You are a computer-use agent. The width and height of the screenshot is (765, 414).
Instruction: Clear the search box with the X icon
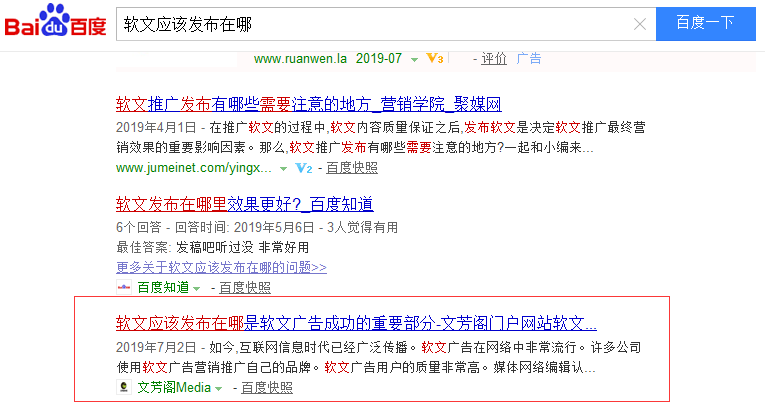tap(640, 24)
